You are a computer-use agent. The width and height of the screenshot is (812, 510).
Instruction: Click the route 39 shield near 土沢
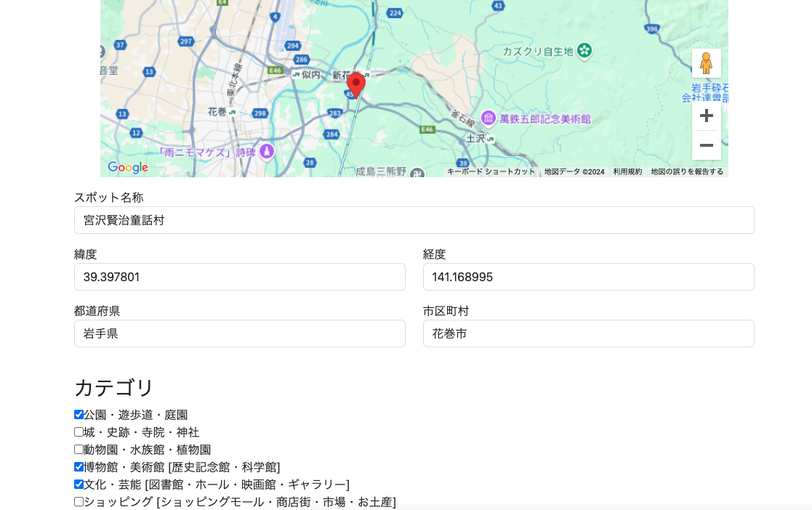click(462, 163)
